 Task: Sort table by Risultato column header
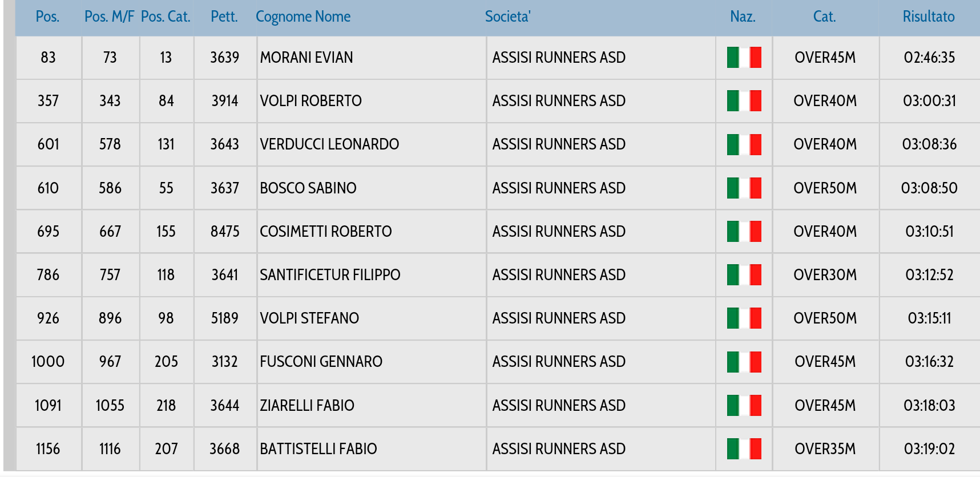point(929,17)
